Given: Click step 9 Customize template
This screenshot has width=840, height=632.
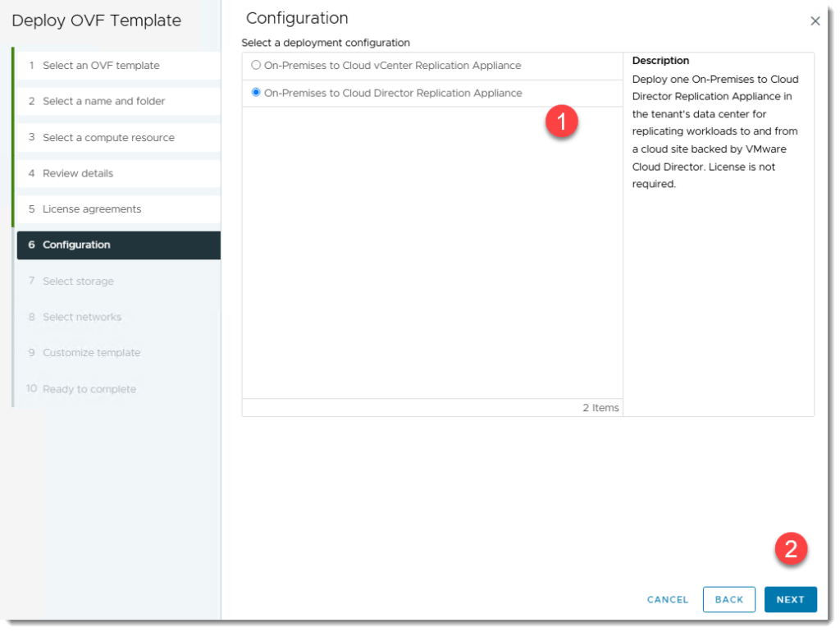Looking at the screenshot, I should tap(91, 353).
